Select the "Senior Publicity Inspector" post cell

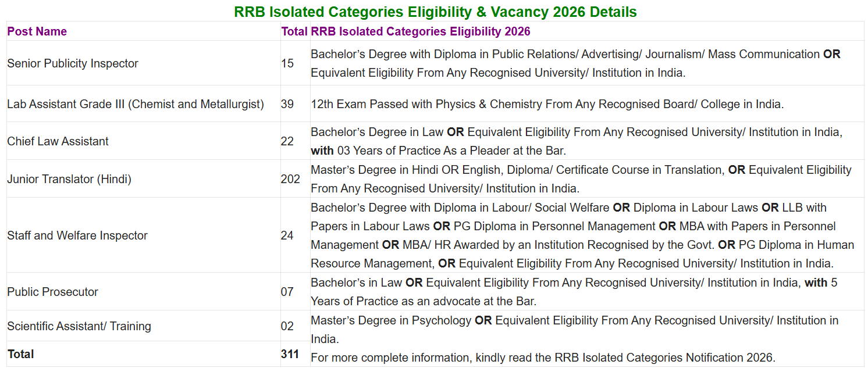click(x=73, y=63)
